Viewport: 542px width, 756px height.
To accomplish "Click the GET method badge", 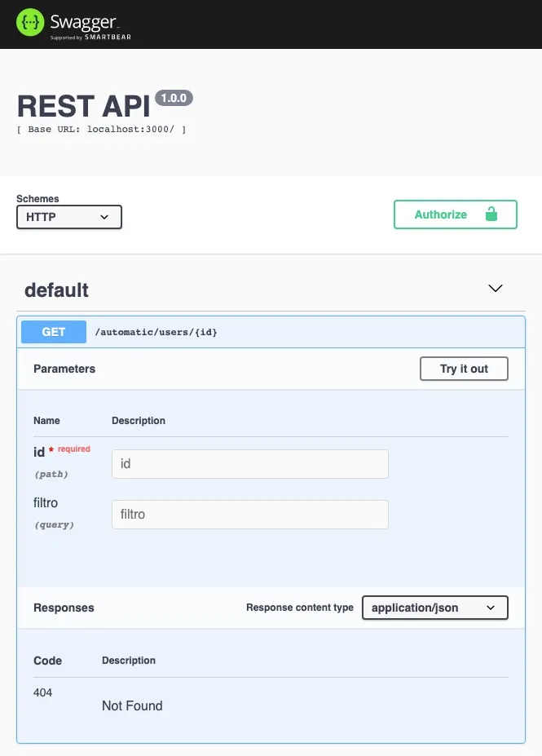I will point(52,331).
